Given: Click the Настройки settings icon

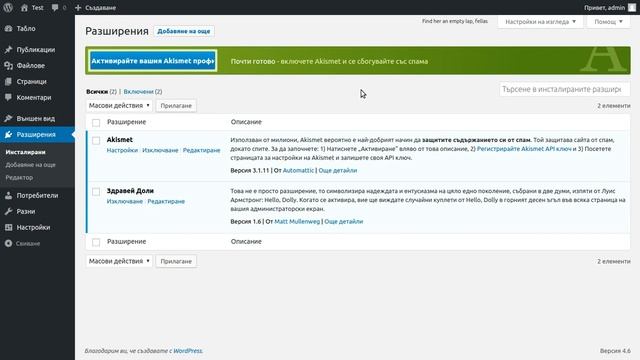Looking at the screenshot, I should click(x=9, y=227).
